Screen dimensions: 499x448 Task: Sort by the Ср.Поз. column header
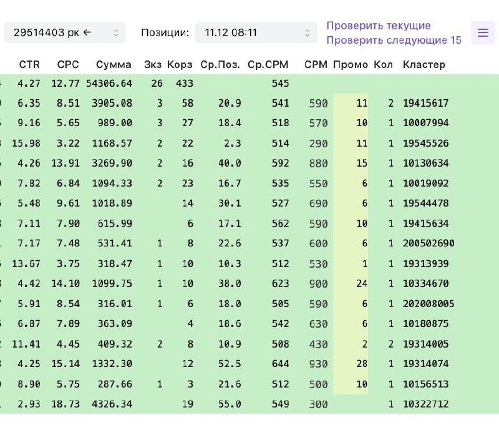pyautogui.click(x=220, y=65)
